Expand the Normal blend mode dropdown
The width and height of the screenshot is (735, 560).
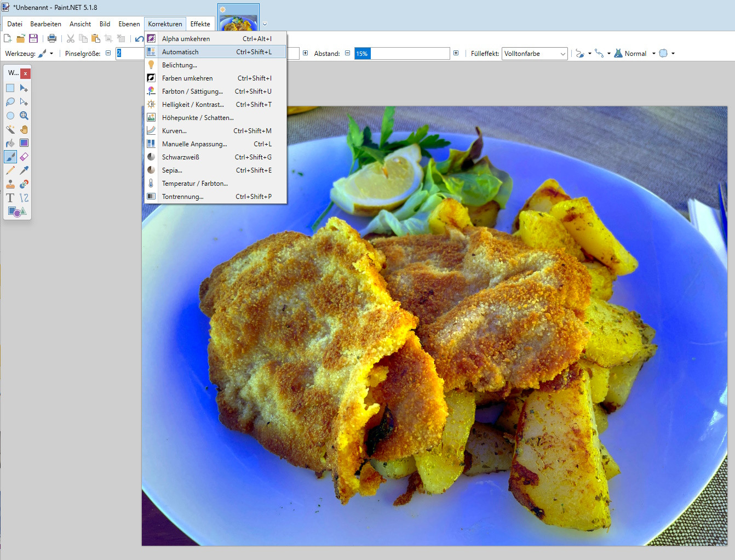(653, 54)
